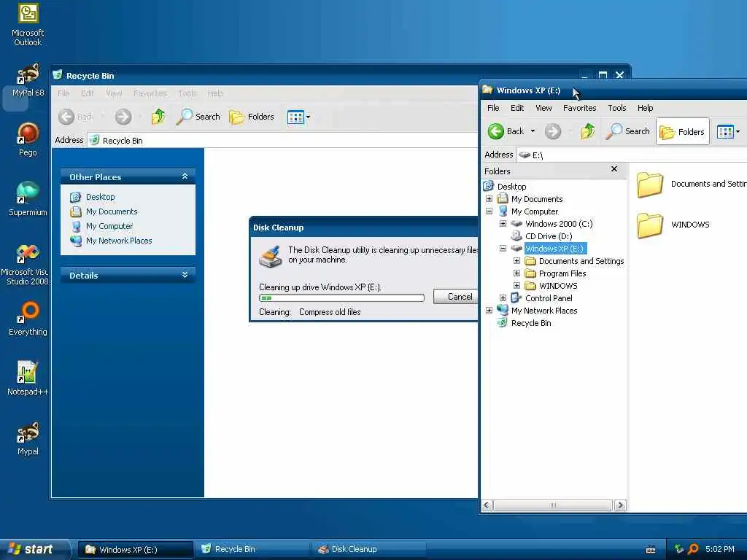Expand My Documents tree node
Screen dimensions: 747x560
tap(489, 198)
